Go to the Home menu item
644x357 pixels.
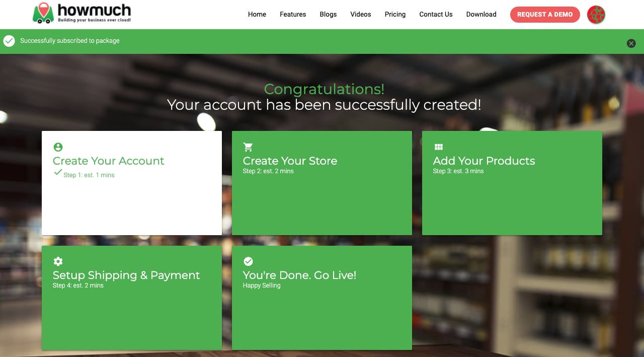pyautogui.click(x=257, y=14)
